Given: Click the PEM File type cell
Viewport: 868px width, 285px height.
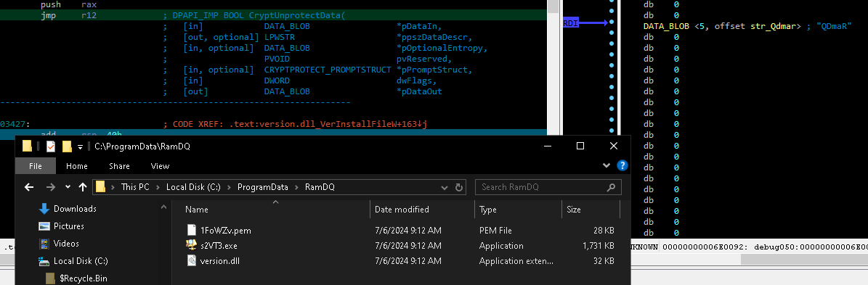Looking at the screenshot, I should pyautogui.click(x=495, y=231).
